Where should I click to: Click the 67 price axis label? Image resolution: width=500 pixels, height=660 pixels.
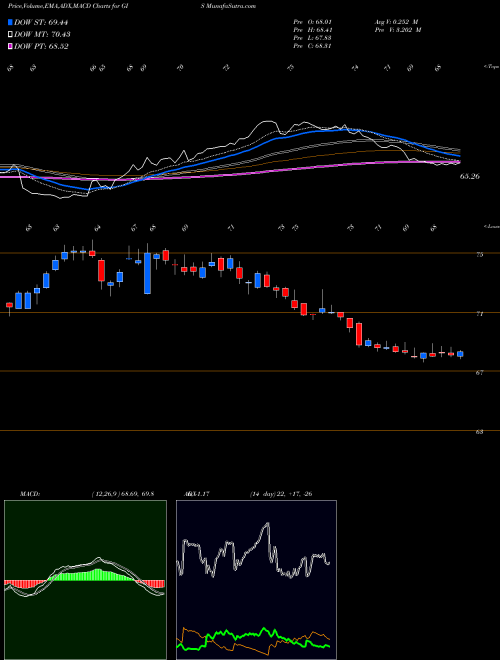(479, 373)
